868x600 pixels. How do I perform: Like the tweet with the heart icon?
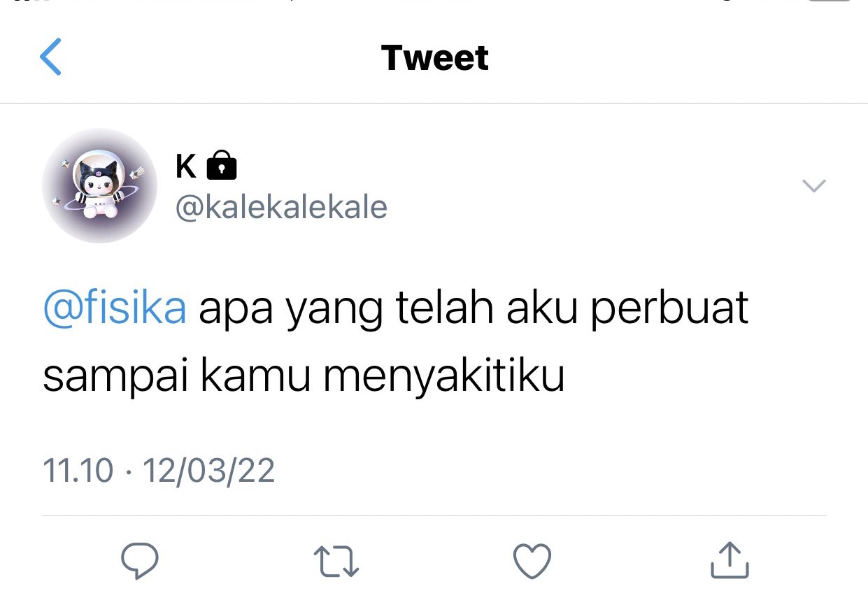pos(532,561)
